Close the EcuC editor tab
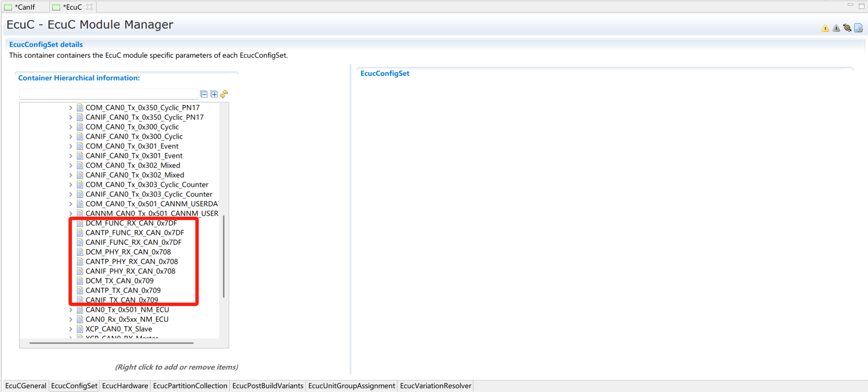This screenshot has width=868, height=392. tap(89, 7)
